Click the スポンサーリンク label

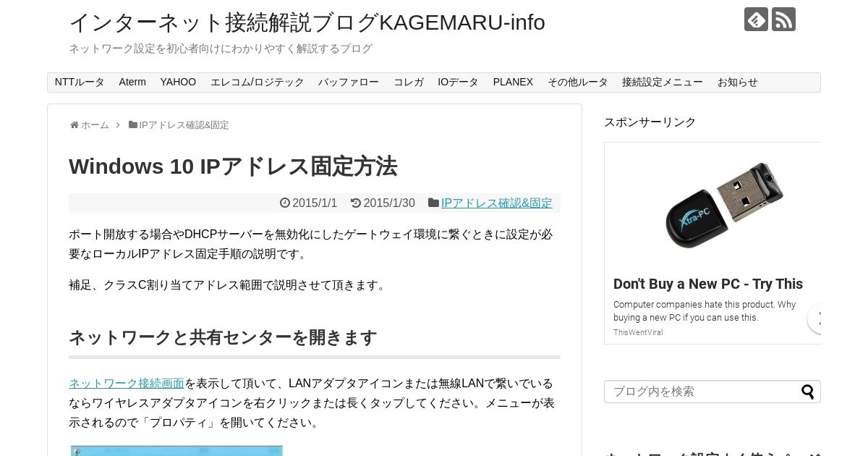tap(650, 122)
